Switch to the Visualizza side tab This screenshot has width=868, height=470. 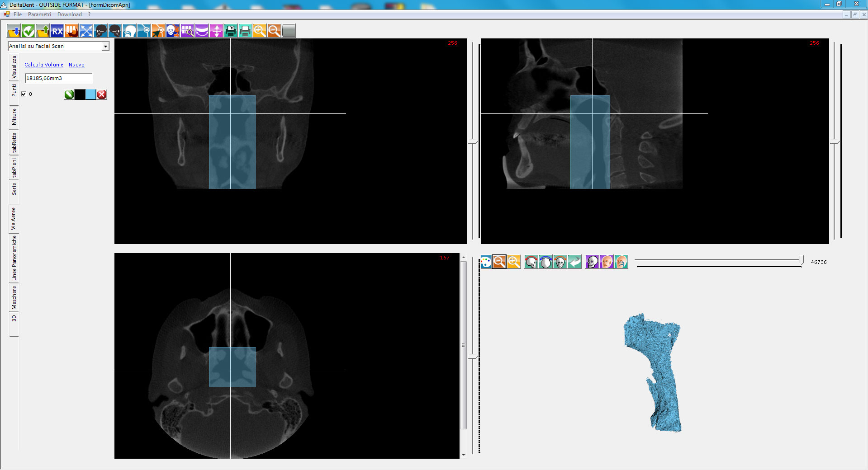point(14,68)
